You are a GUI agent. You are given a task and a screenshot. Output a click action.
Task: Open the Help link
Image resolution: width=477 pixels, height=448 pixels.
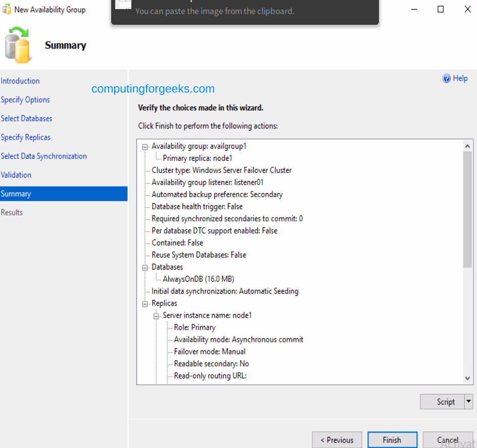coord(458,78)
